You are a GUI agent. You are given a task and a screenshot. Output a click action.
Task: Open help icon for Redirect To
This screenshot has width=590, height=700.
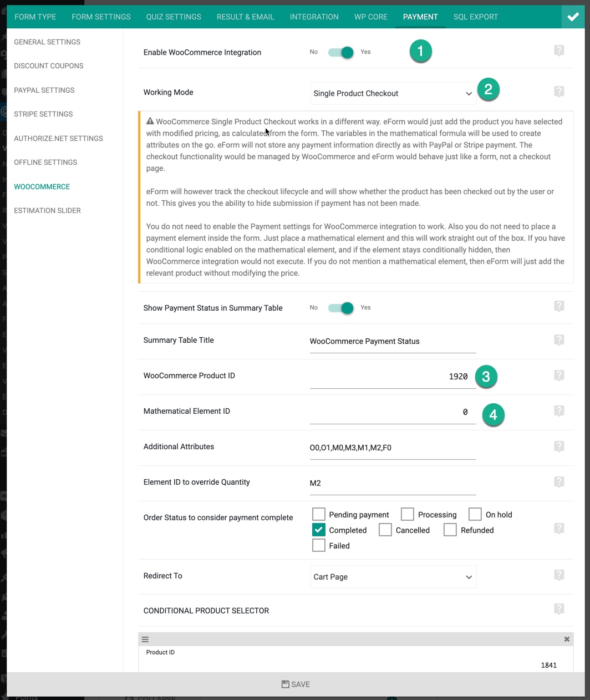[559, 575]
